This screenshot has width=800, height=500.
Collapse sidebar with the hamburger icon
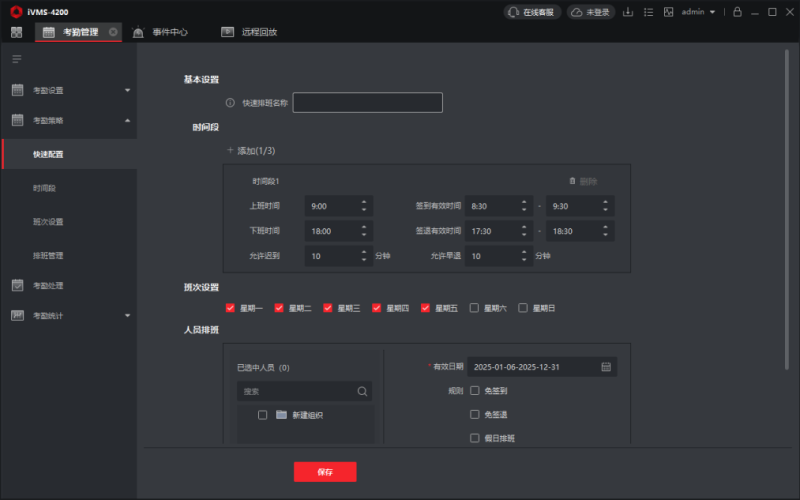pos(16,59)
